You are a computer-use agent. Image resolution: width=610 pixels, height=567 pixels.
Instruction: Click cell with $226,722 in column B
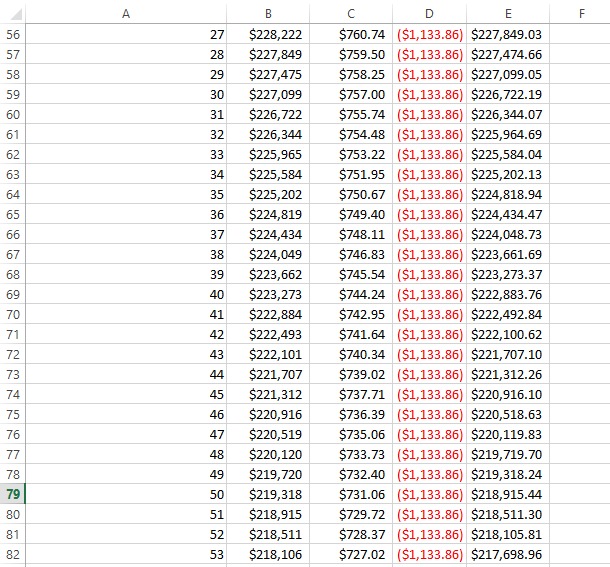point(268,114)
